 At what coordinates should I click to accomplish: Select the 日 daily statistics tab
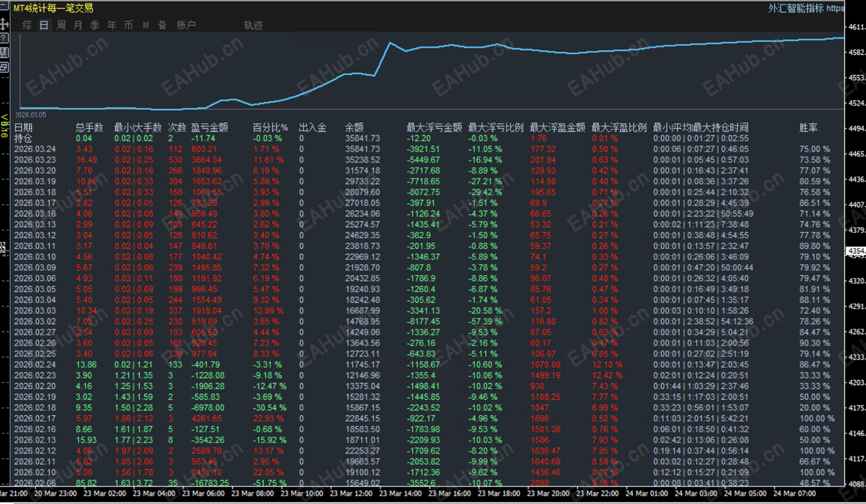tap(44, 25)
